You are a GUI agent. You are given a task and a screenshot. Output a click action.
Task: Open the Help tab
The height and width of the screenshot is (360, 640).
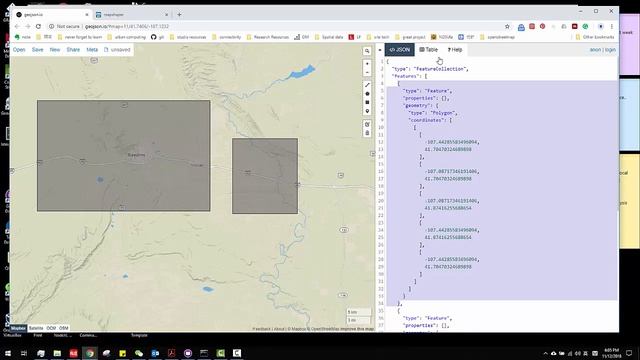pyautogui.click(x=455, y=50)
